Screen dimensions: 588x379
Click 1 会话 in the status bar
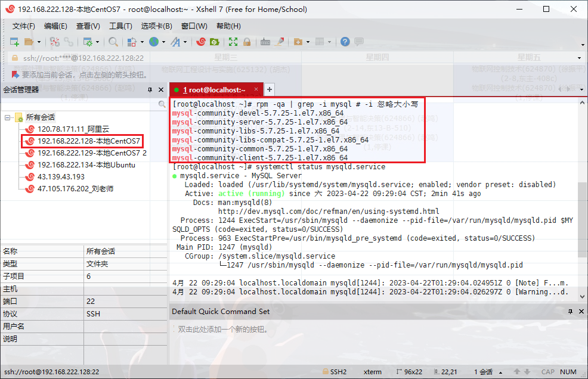[483, 372]
